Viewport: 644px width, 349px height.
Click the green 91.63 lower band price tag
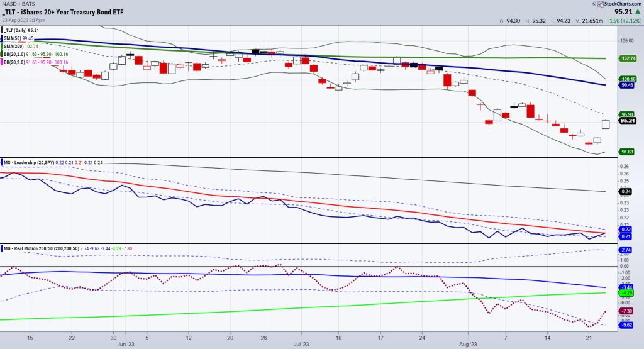[627, 152]
